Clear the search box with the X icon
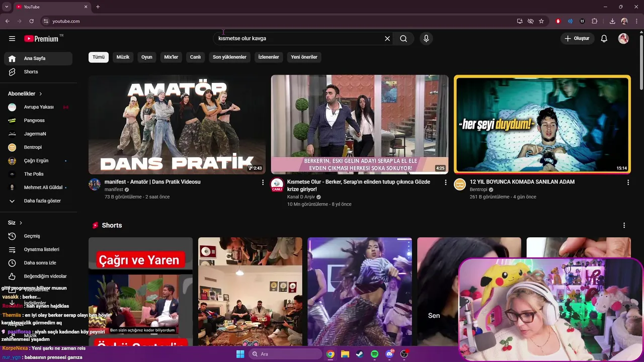 point(387,39)
